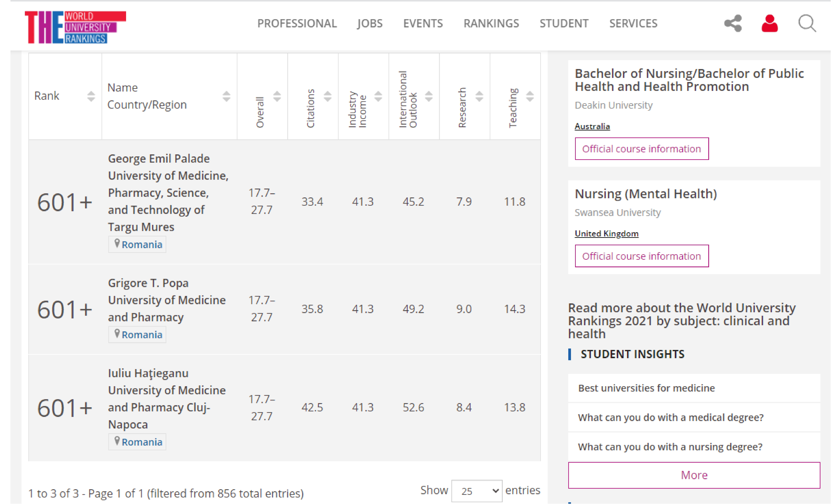Sort by Overall score arrows
The image size is (838, 504).
click(277, 96)
